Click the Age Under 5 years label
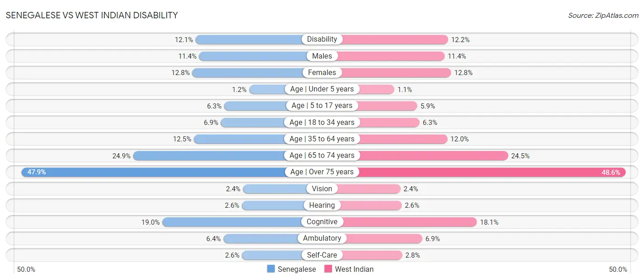The image size is (644, 280). click(x=322, y=89)
